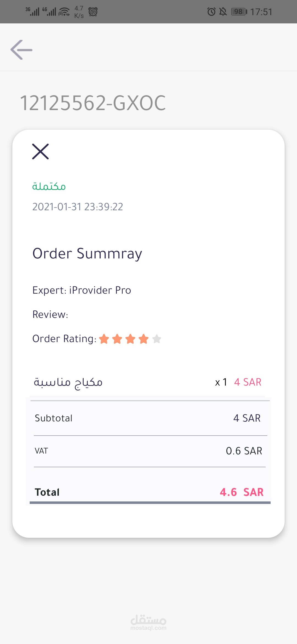Image resolution: width=297 pixels, height=644 pixels.
Task: Tap Expert: iProvider Pro
Action: (x=82, y=290)
